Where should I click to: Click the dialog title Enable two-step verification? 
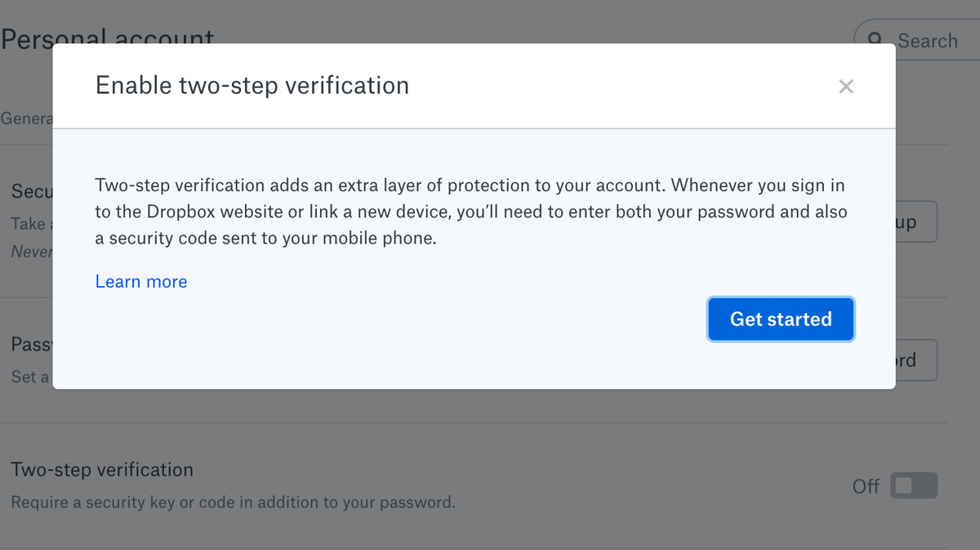coord(252,85)
